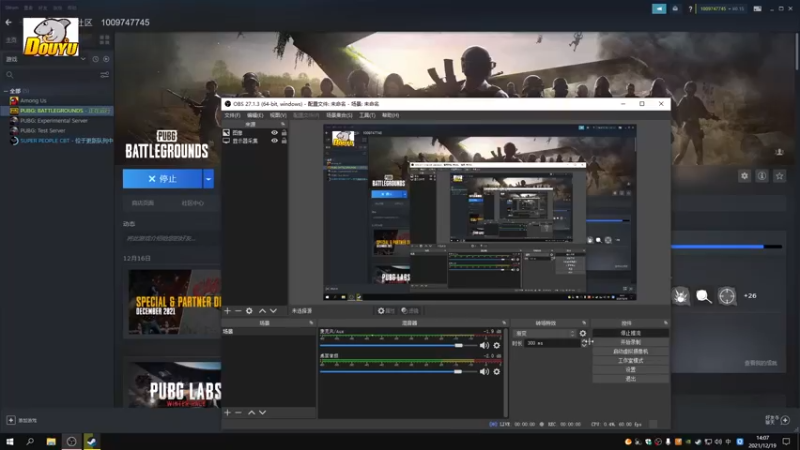Open the 工具(T) menu in OBS
The height and width of the screenshot is (450, 800).
[x=367, y=115]
